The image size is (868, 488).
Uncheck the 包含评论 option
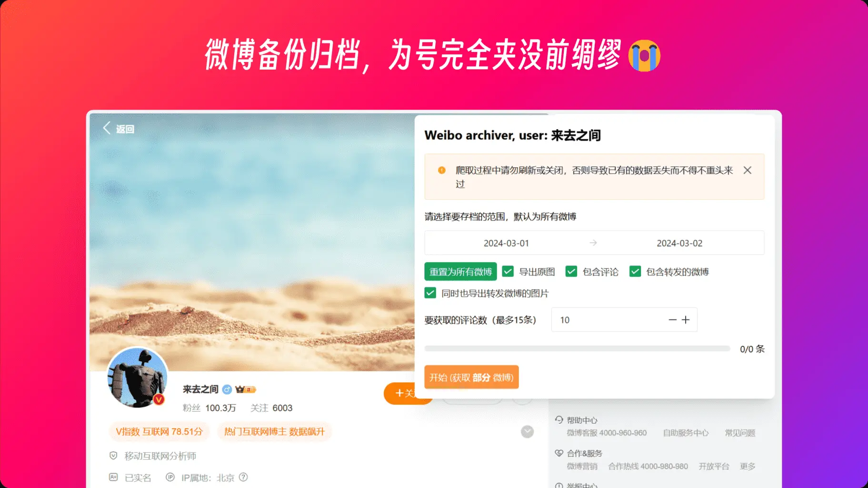pos(571,272)
